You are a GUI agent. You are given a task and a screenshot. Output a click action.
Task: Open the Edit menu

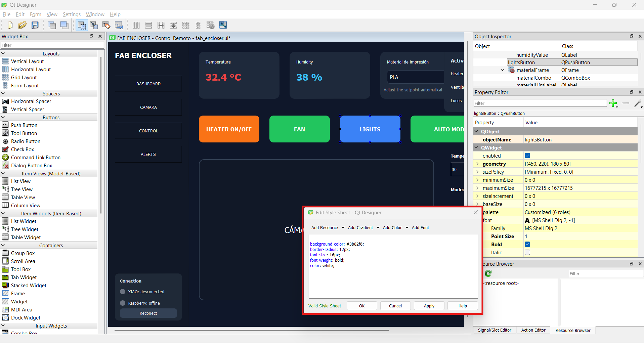click(x=20, y=14)
